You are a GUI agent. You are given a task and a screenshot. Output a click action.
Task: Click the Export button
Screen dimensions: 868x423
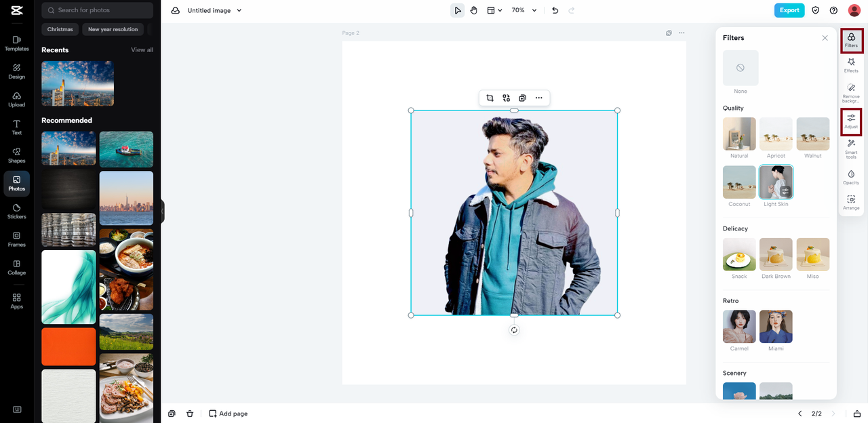tap(789, 10)
